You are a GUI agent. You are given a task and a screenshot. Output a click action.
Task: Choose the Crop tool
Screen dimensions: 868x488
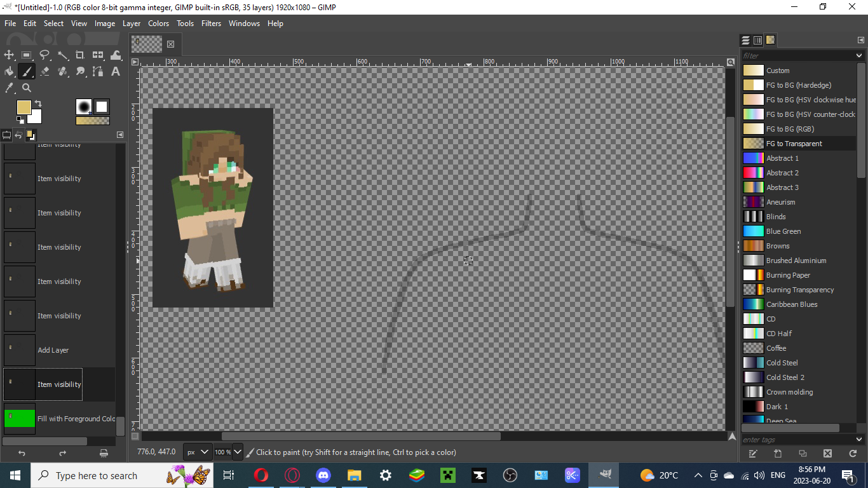pyautogui.click(x=80, y=55)
